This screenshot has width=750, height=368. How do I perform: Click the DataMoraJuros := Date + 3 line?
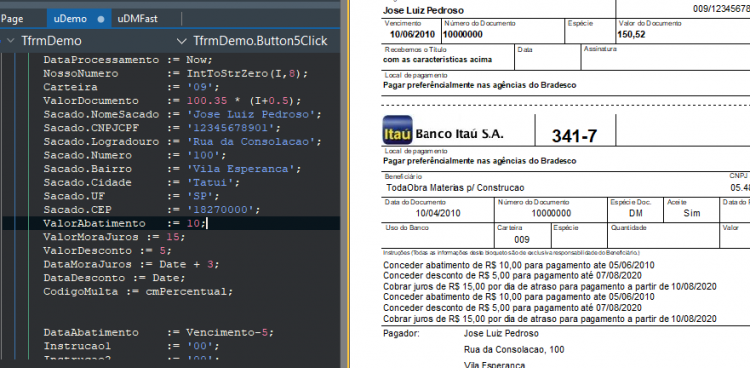click(x=131, y=264)
